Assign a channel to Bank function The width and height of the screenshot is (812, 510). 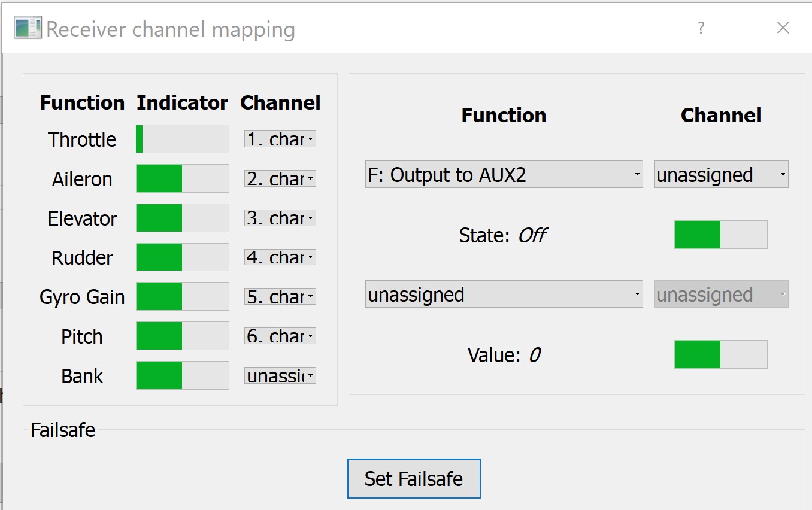(280, 376)
